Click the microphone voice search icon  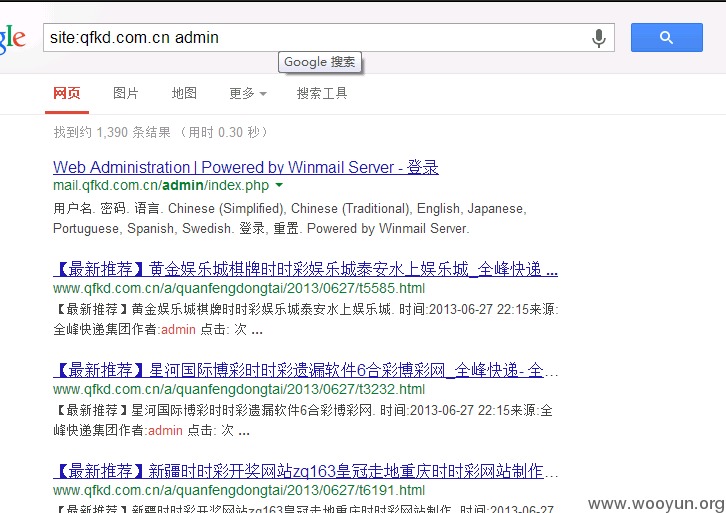[599, 38]
